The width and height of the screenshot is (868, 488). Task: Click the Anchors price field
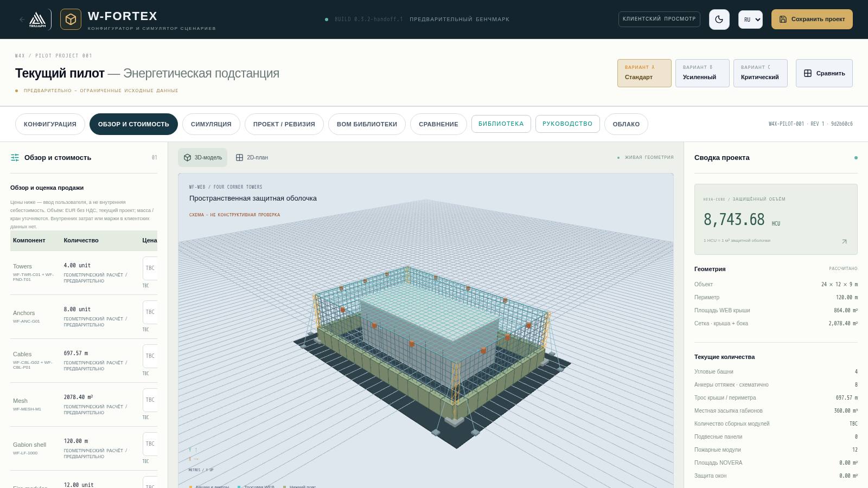150,312
